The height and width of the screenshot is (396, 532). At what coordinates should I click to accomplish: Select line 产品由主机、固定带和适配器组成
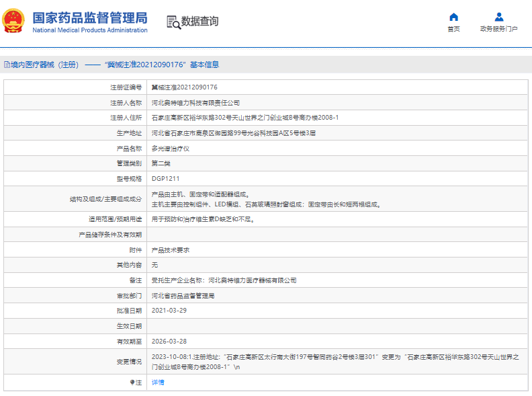pos(202,194)
